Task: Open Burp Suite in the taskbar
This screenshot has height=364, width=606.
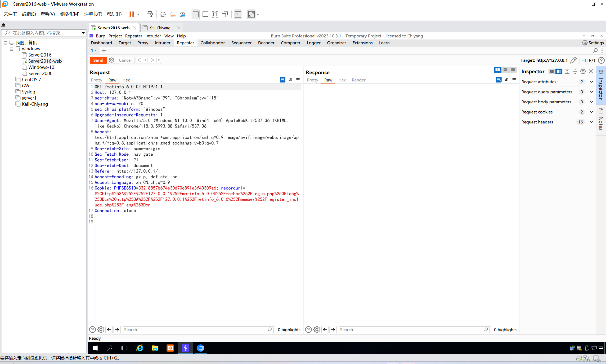Action: click(185, 348)
